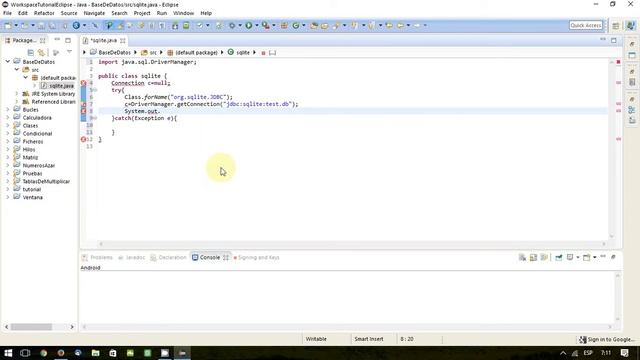Open the Navigate menu
Screen dimensions: 640x360
click(94, 13)
